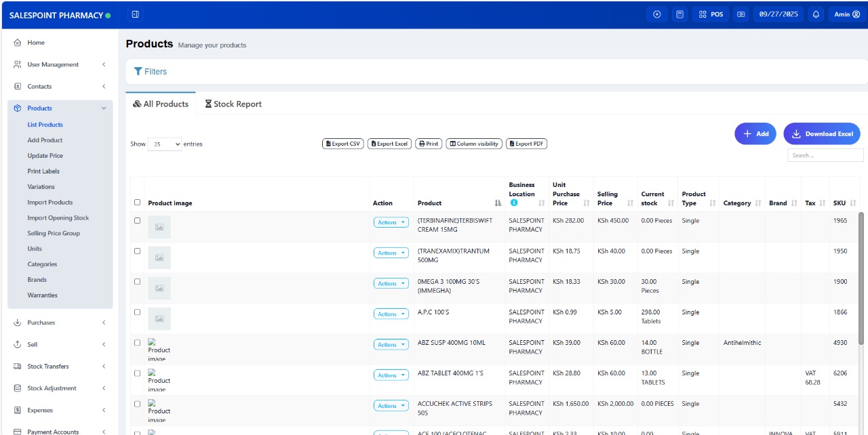Click the Download Excel button
The image size is (868, 435).
point(822,134)
